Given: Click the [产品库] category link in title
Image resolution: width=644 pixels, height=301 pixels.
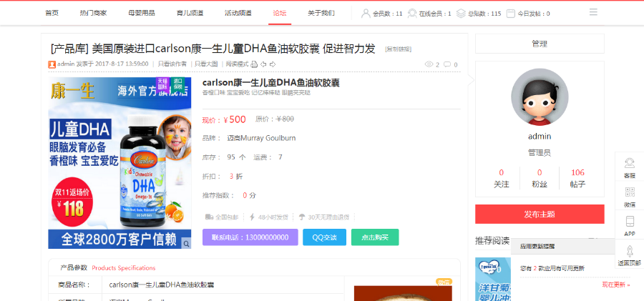Looking at the screenshot, I should point(69,49).
